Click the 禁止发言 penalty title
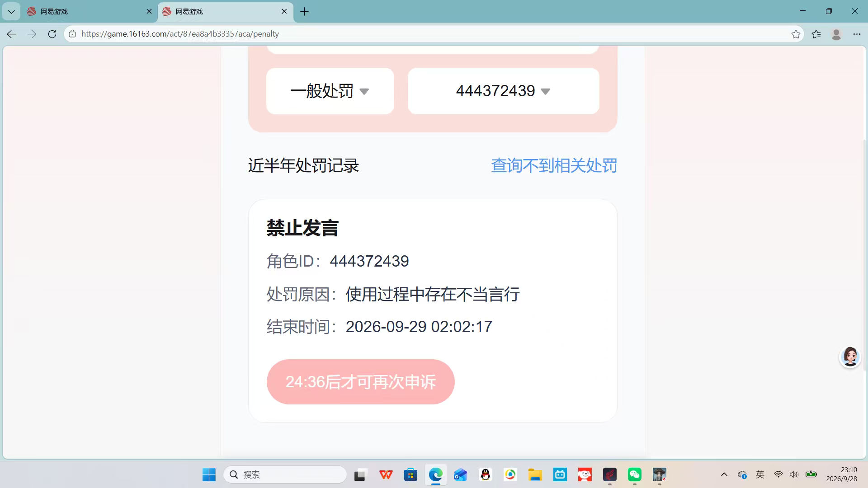This screenshot has width=868, height=488. coord(302,228)
